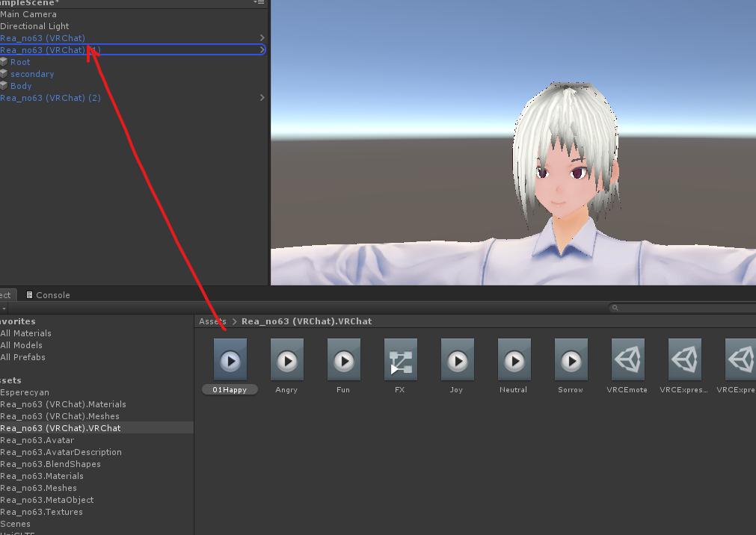Screen dimensions: 756x535
Task: Open prefab arrow for Rea_no63 (VRChat) (2)
Action: coord(262,97)
